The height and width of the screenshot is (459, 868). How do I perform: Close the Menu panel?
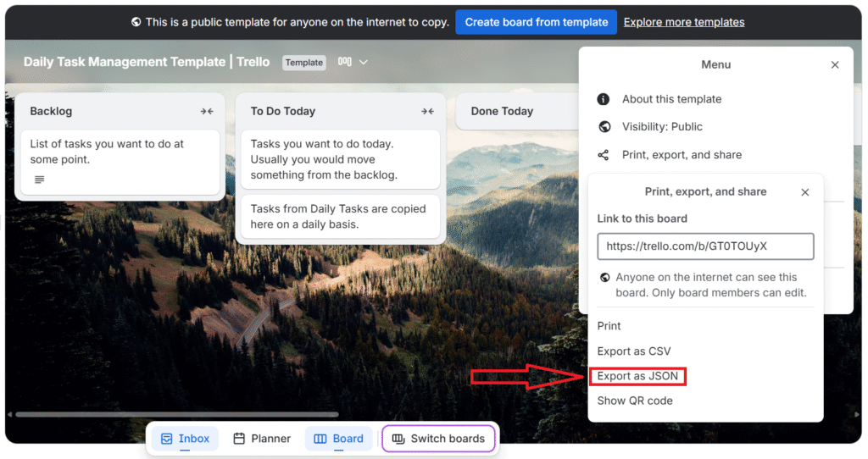(x=835, y=64)
